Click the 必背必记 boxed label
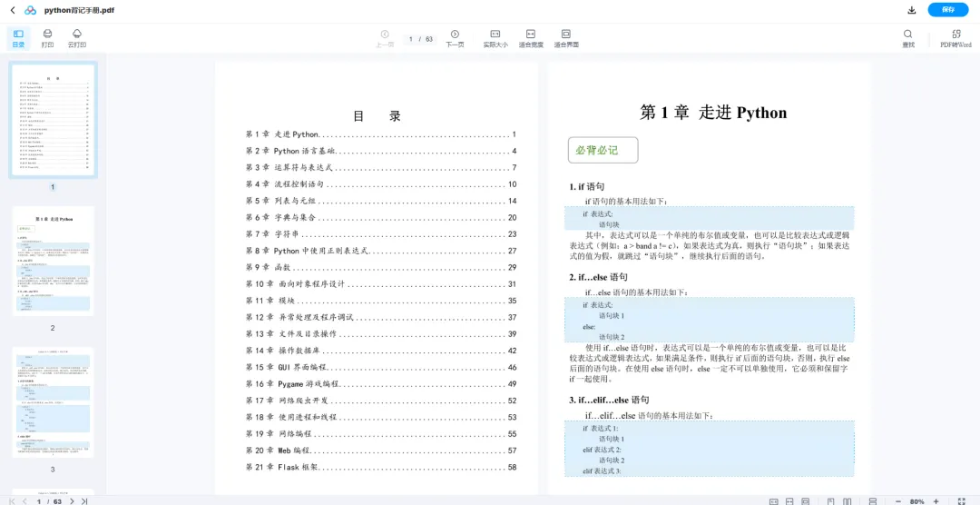Image resolution: width=980 pixels, height=505 pixels. (x=603, y=150)
